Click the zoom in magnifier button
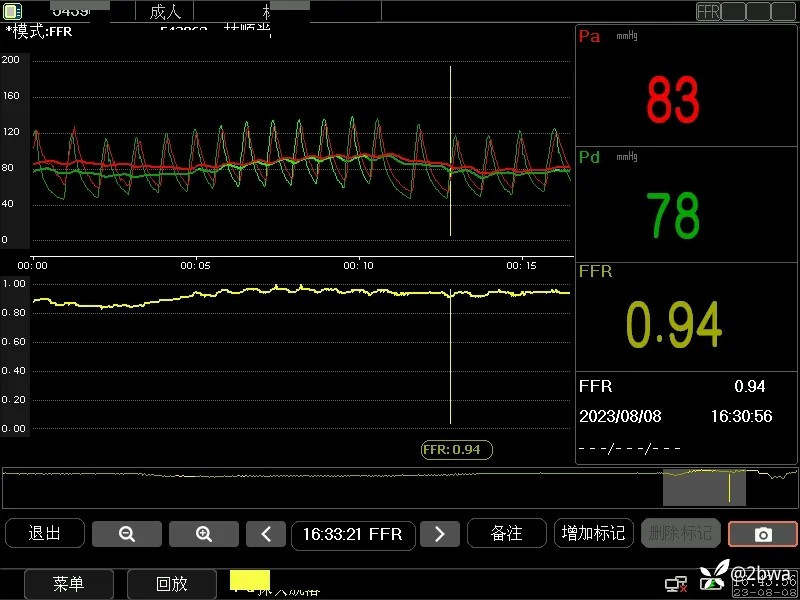Screen dimensions: 800x600 point(203,534)
